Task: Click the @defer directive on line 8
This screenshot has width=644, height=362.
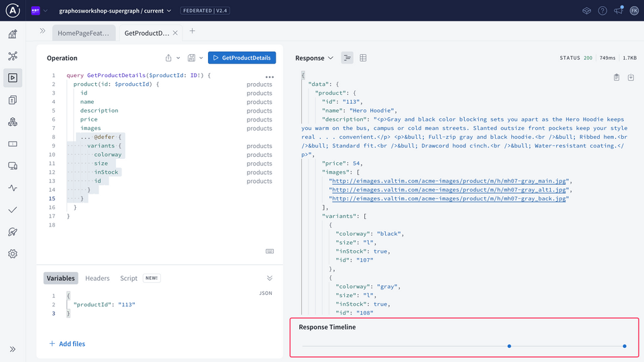Action: (105, 137)
